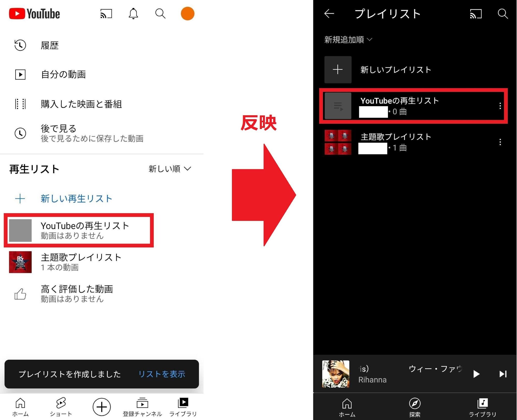Image resolution: width=517 pixels, height=420 pixels.
Task: Tap the cast icon in YouTube Music header
Action: (476, 14)
